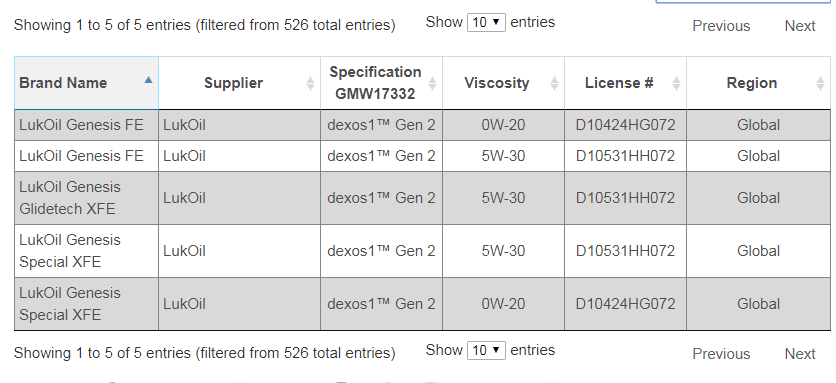Screen dimensions: 836x383
Task: Open the bottom Show entries dropdown
Action: coord(486,350)
